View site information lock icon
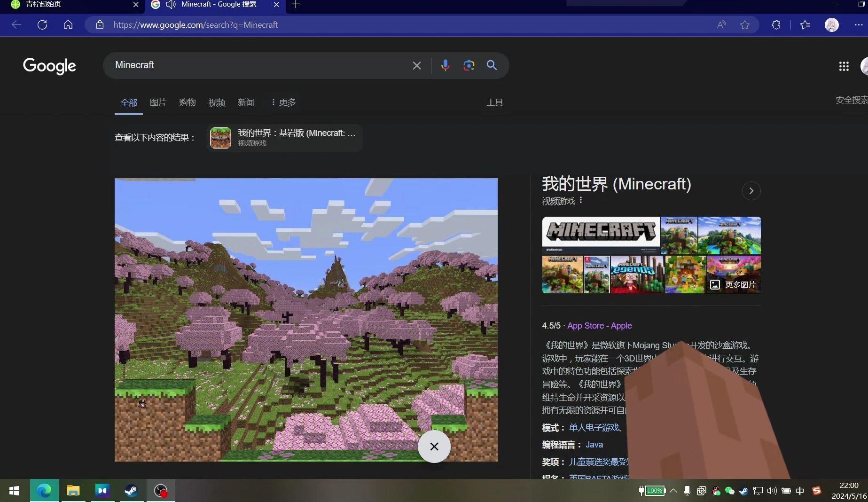The width and height of the screenshot is (868, 502). click(100, 25)
